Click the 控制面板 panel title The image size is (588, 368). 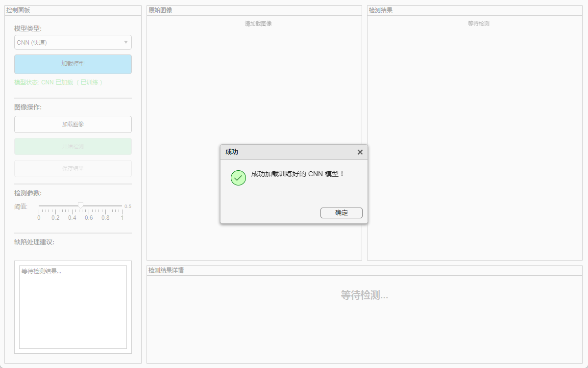click(x=18, y=10)
